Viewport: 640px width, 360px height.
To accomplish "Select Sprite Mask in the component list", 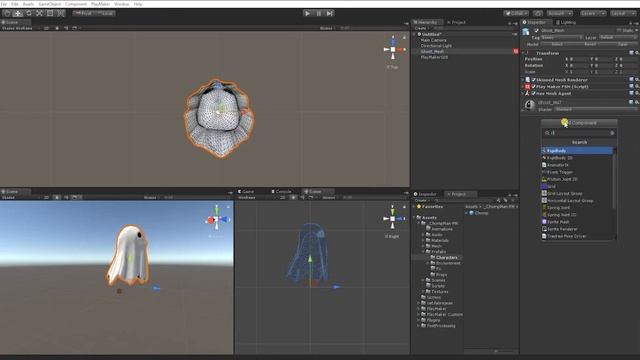I will [577, 222].
